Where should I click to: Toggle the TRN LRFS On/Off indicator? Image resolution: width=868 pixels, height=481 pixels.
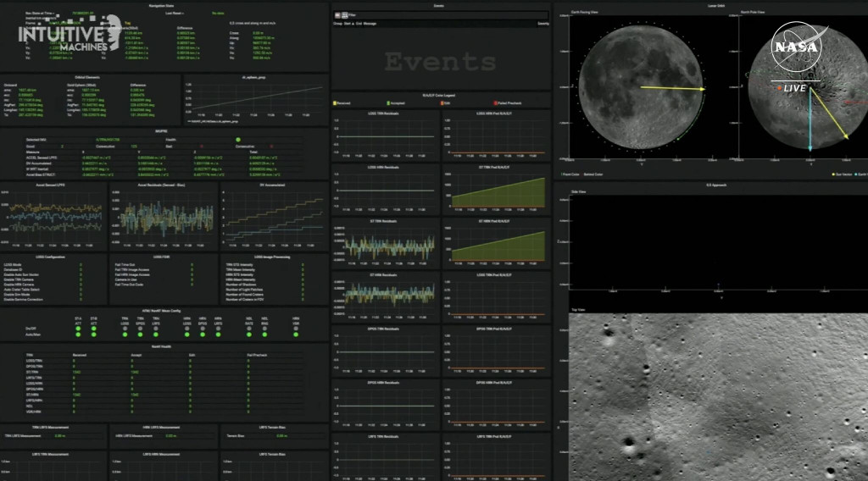pos(156,329)
